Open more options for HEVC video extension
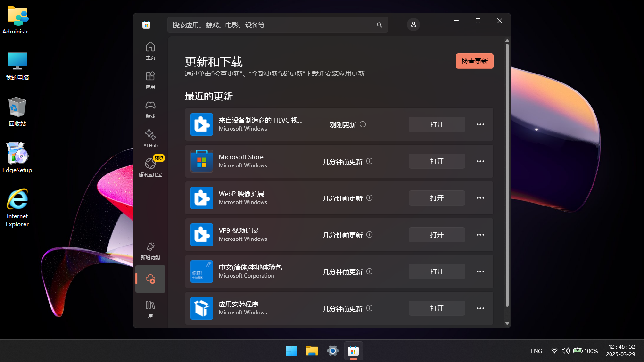The image size is (644, 362). [x=480, y=124]
